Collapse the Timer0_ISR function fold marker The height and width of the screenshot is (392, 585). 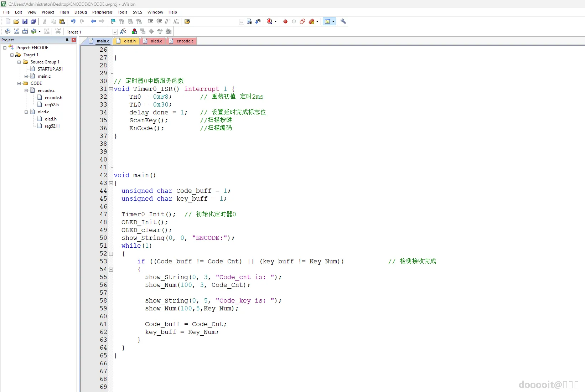(111, 89)
